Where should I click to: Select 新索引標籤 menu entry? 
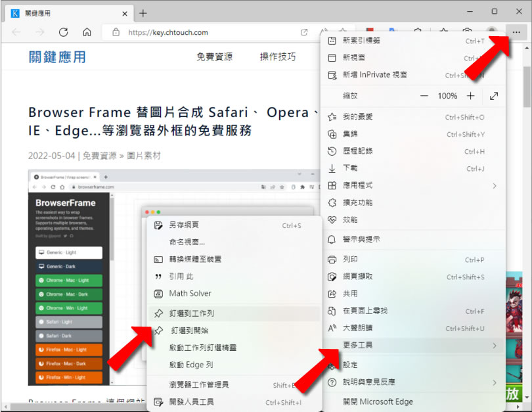pos(412,41)
